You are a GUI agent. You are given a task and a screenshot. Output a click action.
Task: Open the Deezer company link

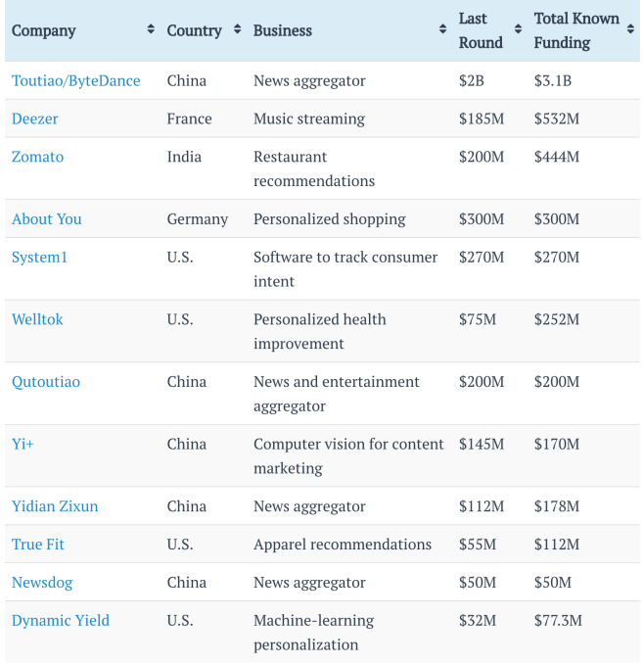(35, 119)
